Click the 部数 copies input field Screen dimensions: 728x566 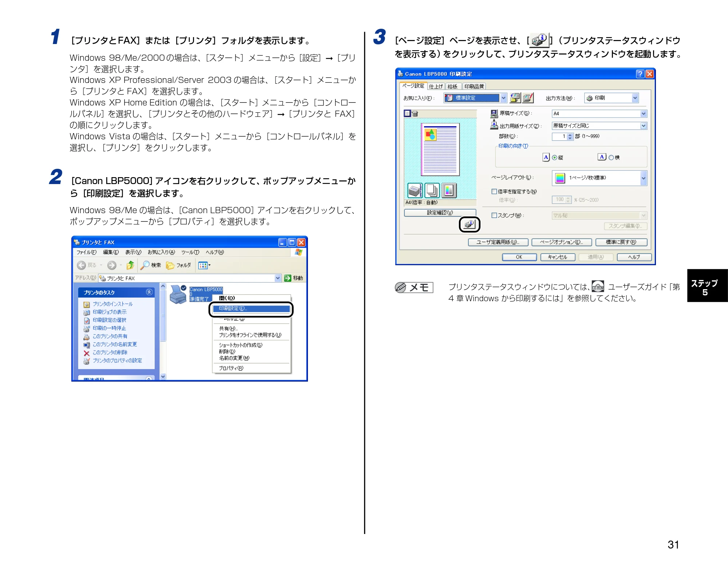(x=559, y=136)
